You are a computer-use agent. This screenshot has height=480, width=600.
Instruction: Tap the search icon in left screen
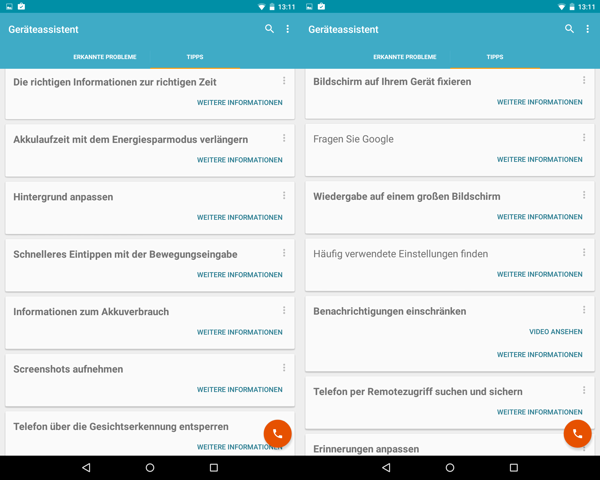pos(269,29)
